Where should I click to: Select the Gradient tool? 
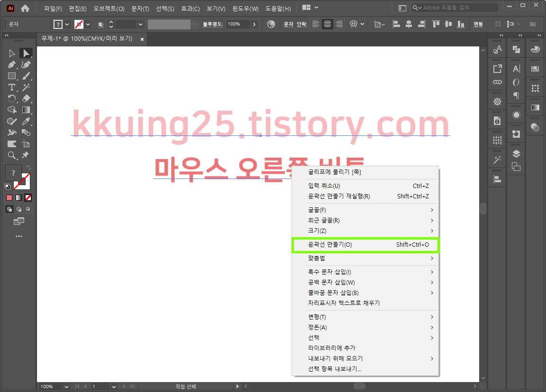26,110
